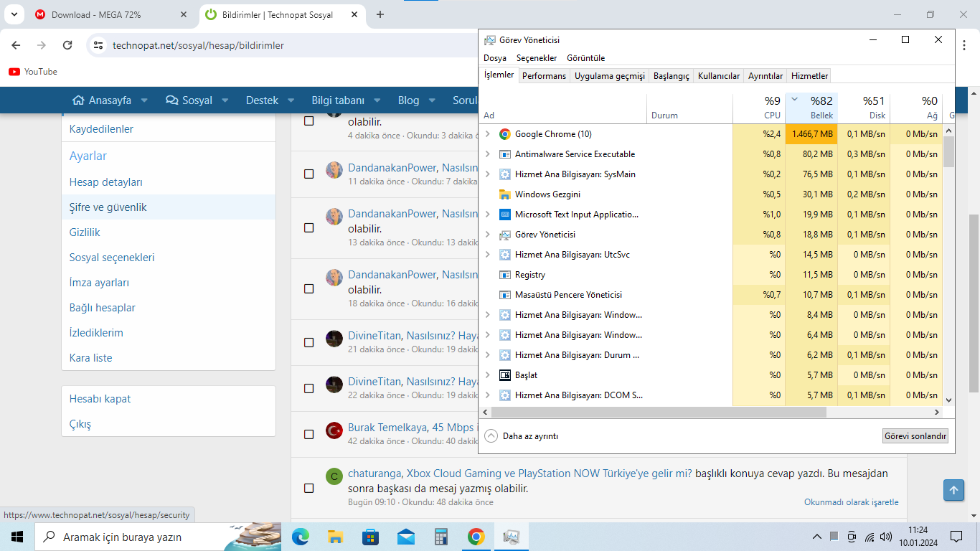Click the Görevi sonlandır button
The image size is (980, 551).
(915, 435)
